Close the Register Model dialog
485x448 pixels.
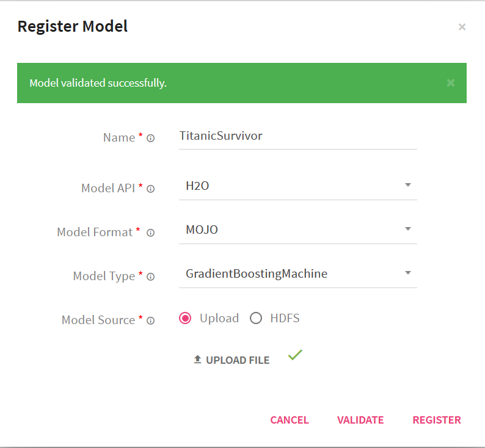click(x=462, y=27)
